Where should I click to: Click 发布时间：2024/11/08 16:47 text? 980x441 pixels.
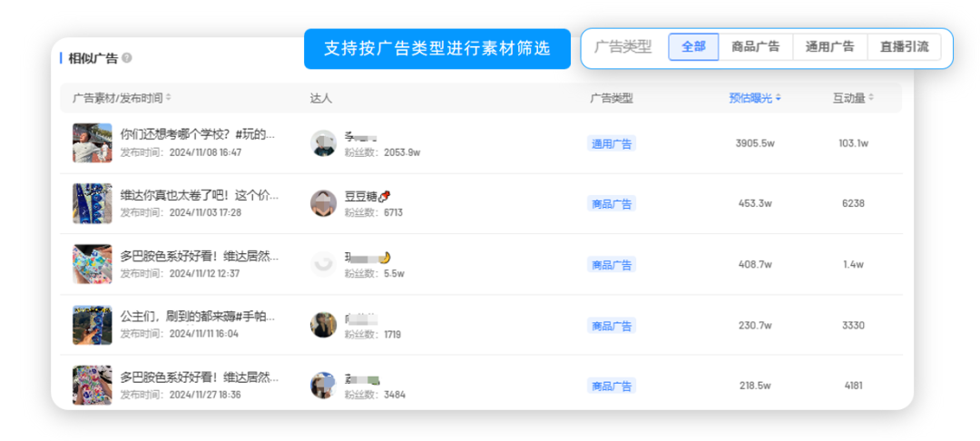181,152
